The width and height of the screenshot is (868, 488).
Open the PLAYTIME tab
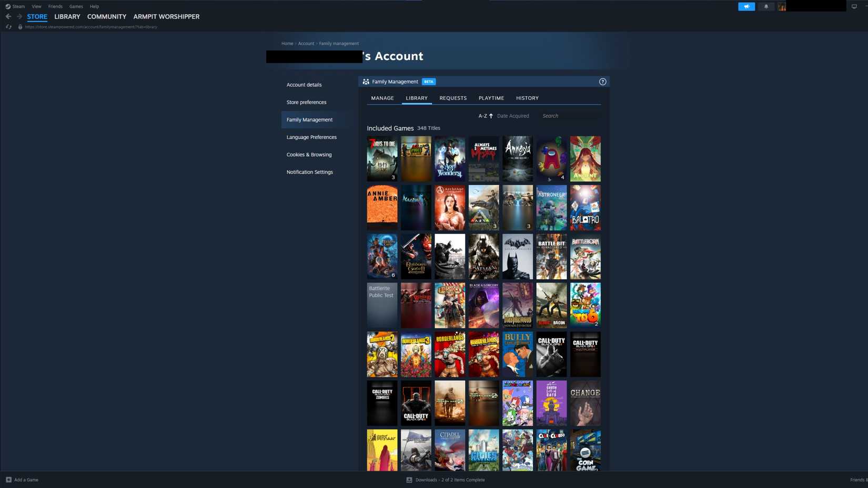pos(491,98)
